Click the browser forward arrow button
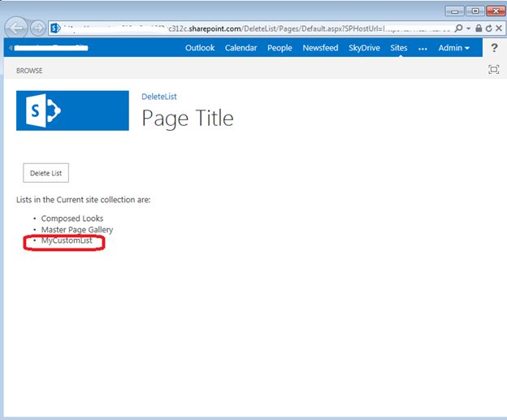Viewport: 507px width, 420px height. click(38, 28)
